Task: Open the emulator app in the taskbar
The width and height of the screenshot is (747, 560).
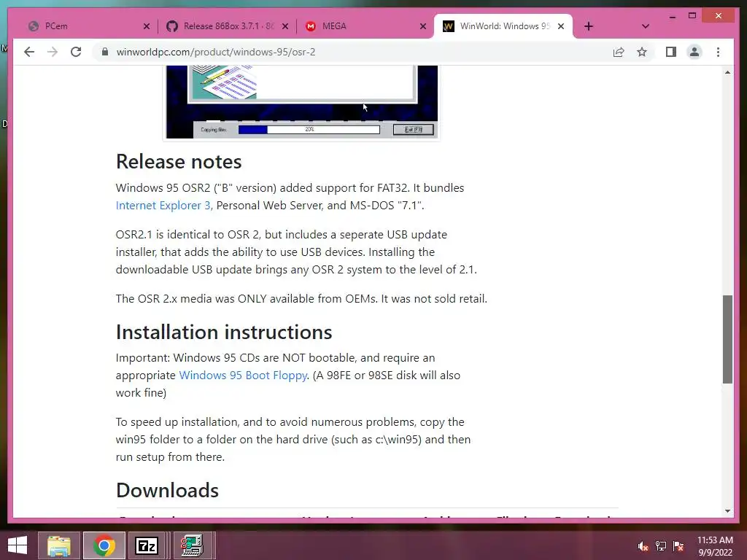Action: [x=192, y=545]
